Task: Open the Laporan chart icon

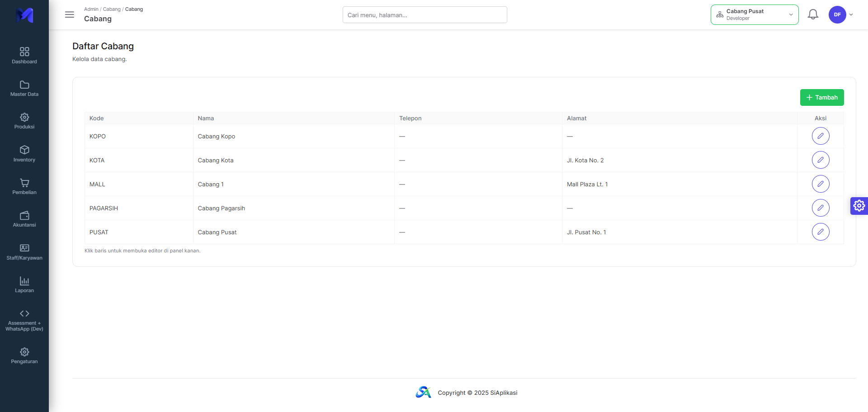Action: [x=24, y=281]
